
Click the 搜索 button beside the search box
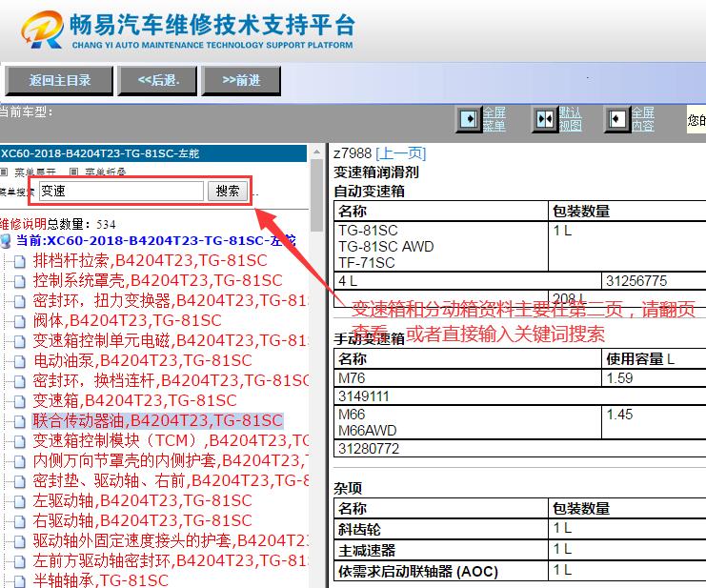click(x=228, y=191)
